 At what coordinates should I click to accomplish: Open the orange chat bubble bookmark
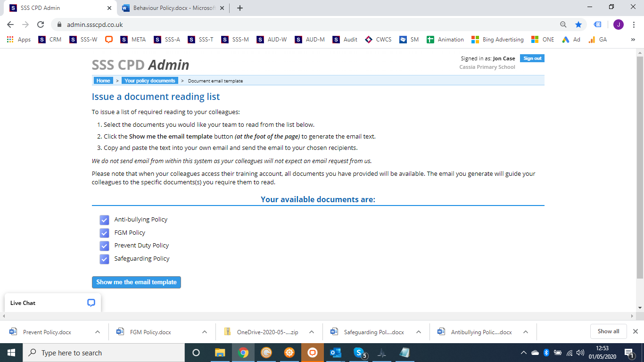(109, 40)
